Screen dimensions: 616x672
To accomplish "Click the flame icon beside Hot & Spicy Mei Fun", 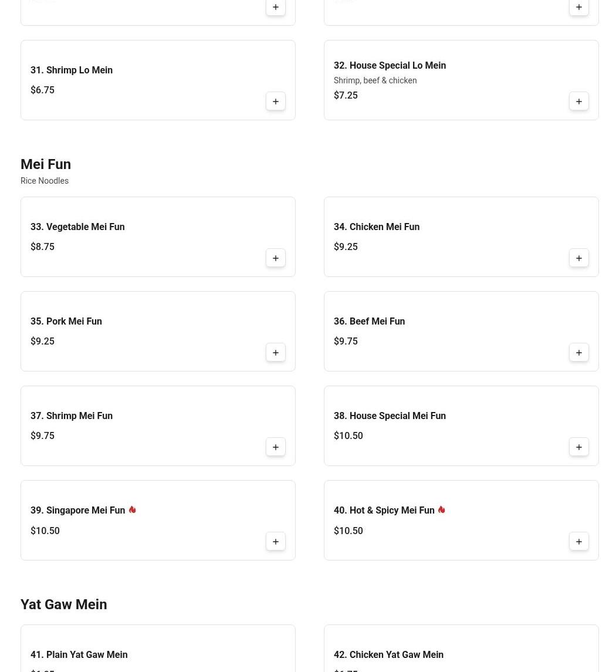I will (441, 510).
